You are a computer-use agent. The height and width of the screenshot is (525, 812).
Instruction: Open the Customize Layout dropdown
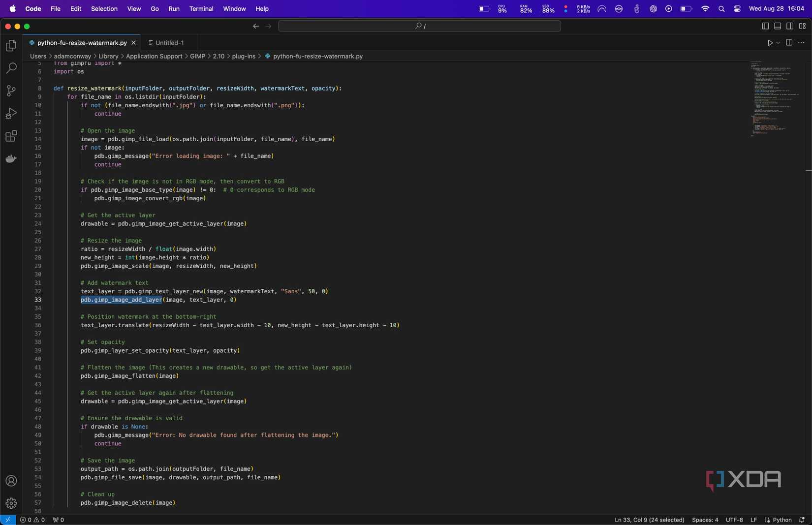coord(803,26)
